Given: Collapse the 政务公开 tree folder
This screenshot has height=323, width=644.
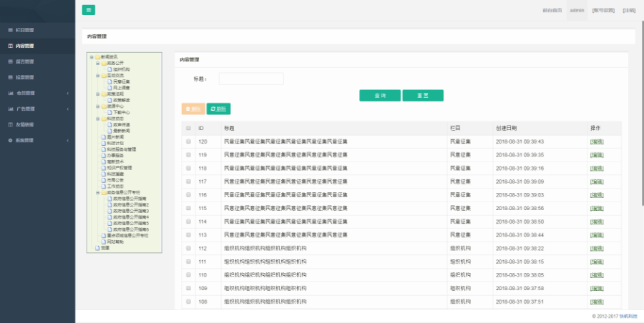Looking at the screenshot, I should (98, 63).
